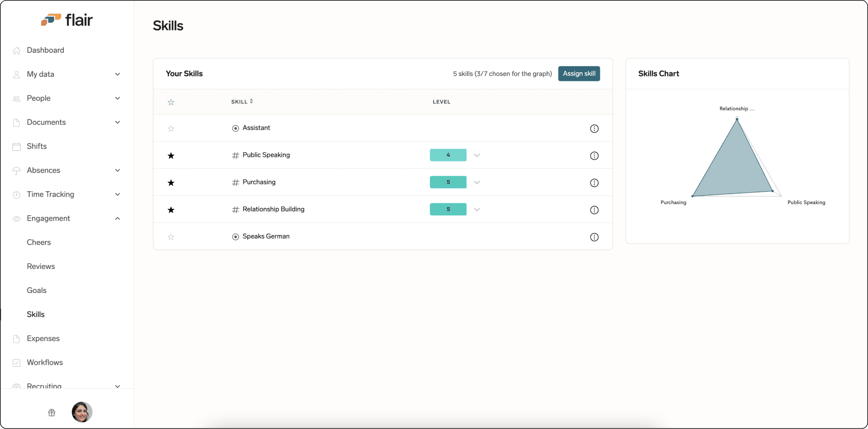Open Reviews under Engagement
Viewport: 868px width, 429px height.
[41, 266]
